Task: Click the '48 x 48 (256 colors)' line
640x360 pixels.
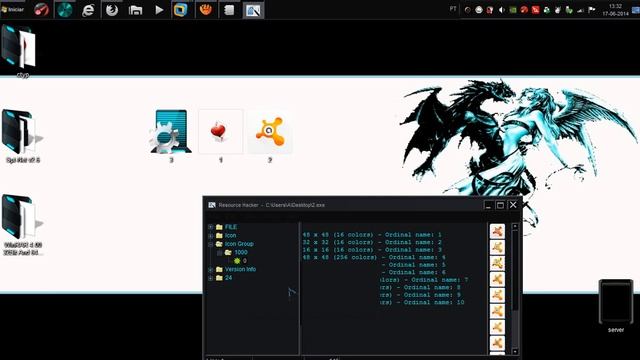Action: (374, 257)
